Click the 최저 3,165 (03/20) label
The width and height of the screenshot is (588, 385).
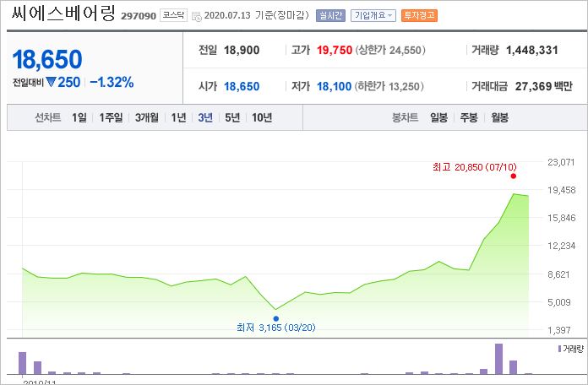click(x=276, y=328)
